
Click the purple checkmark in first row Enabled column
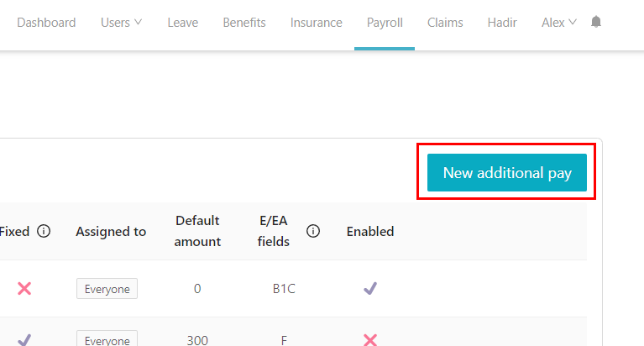pos(370,288)
